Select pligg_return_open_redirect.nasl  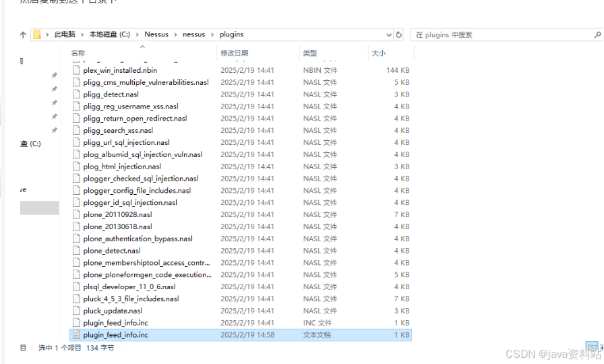(135, 118)
